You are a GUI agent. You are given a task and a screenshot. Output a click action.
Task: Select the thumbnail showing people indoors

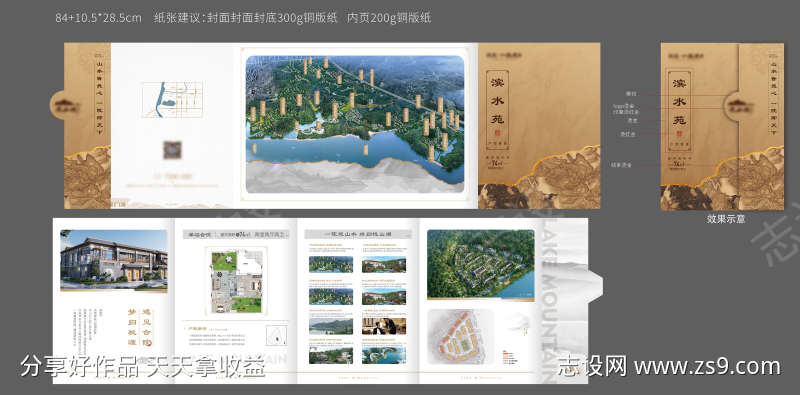pyautogui.click(x=384, y=326)
